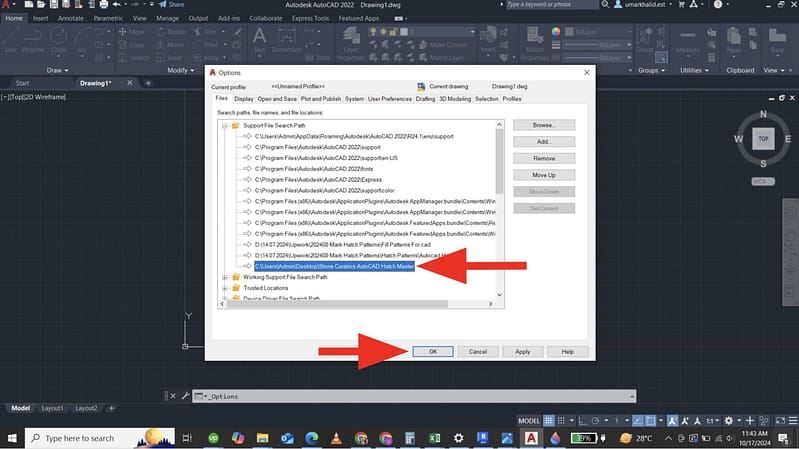The width and height of the screenshot is (799, 449).
Task: Click the Measure utility icon
Action: tap(688, 40)
